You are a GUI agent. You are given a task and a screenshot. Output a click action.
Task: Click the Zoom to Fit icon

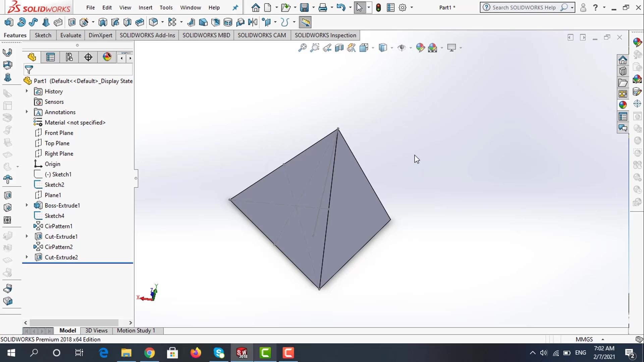[302, 48]
